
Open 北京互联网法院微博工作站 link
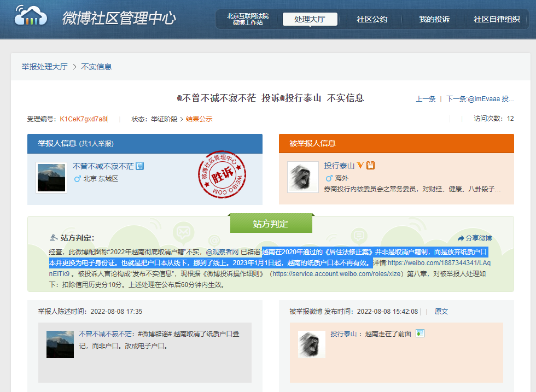(248, 19)
